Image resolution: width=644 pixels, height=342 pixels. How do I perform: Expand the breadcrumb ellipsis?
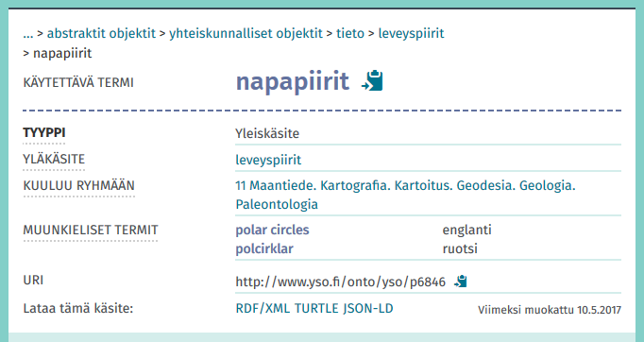(28, 33)
